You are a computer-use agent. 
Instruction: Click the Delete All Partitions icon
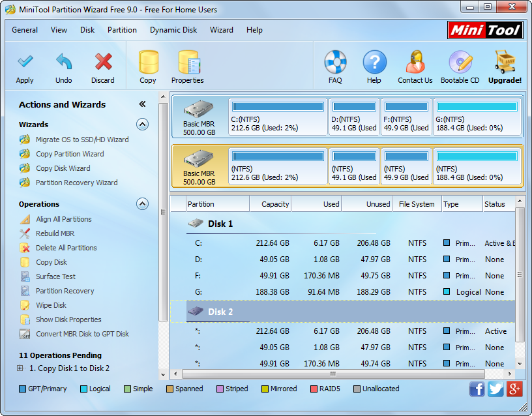(x=25, y=248)
